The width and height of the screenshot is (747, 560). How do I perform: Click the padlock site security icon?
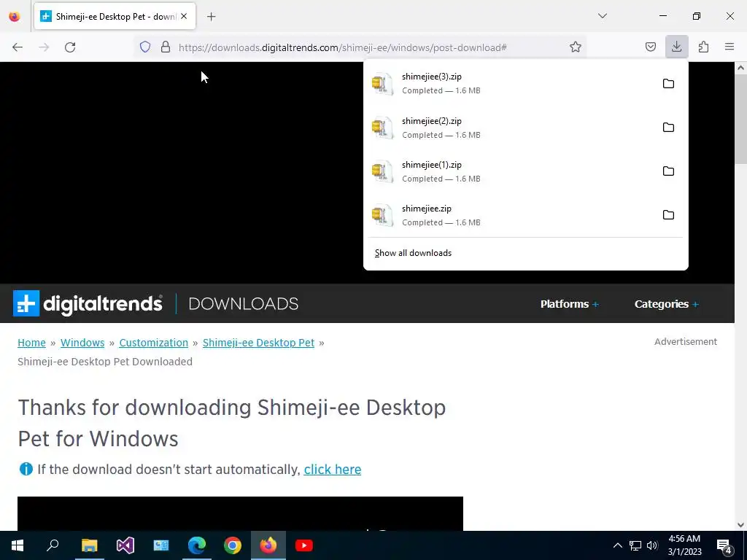click(x=166, y=47)
